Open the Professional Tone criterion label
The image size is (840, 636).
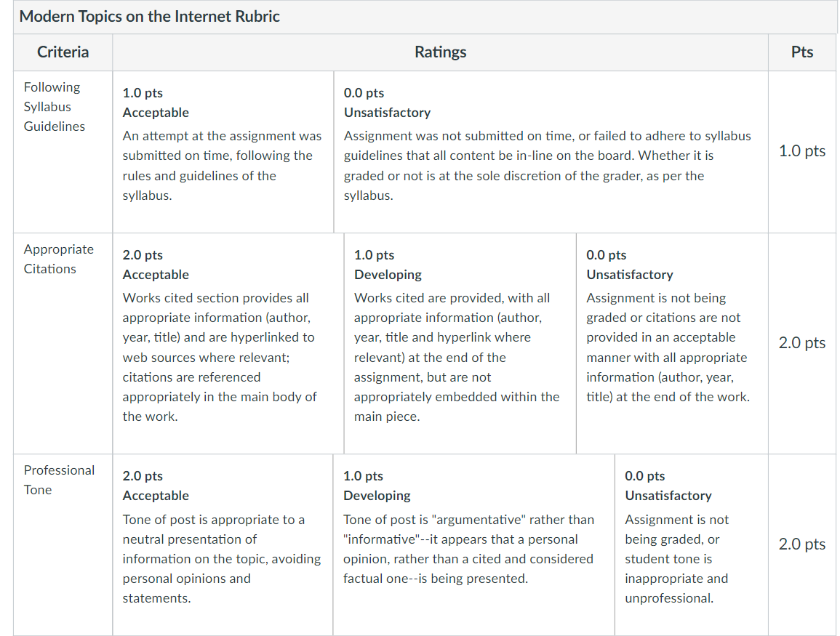tap(59, 480)
